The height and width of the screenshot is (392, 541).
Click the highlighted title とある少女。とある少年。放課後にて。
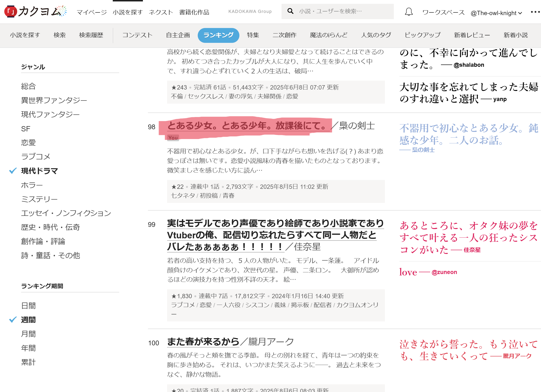point(247,126)
